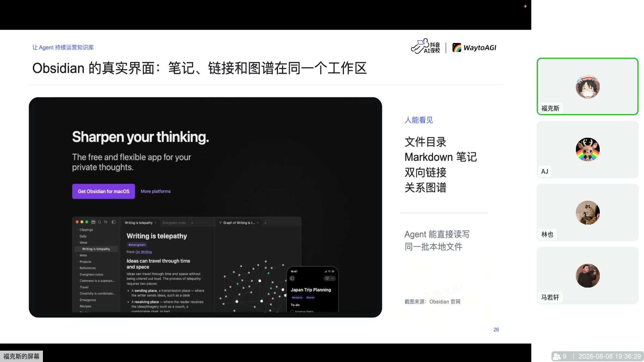Click the bookmarks icon beside the search icon
644x362 pixels.
pos(106,222)
